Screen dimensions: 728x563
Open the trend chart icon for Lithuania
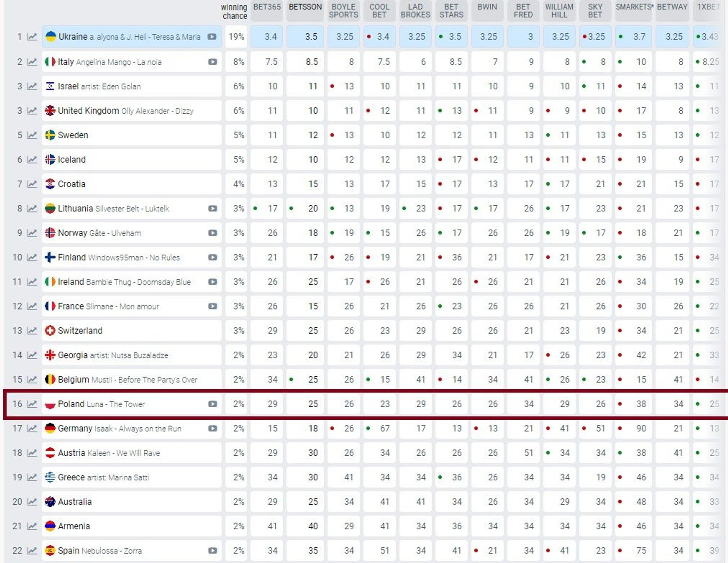click(32, 208)
